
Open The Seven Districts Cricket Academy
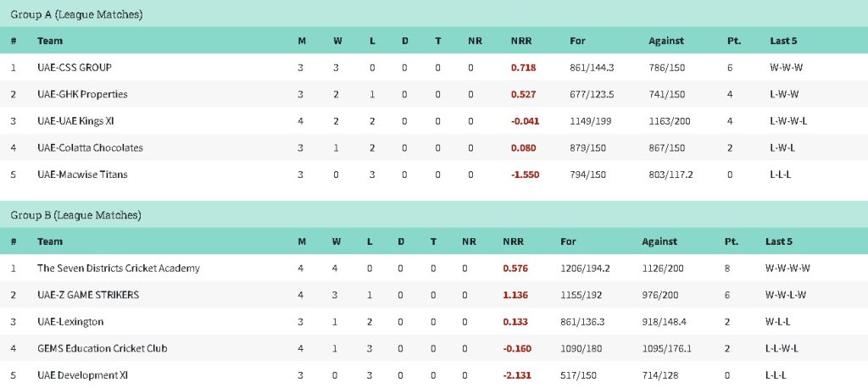(x=119, y=268)
